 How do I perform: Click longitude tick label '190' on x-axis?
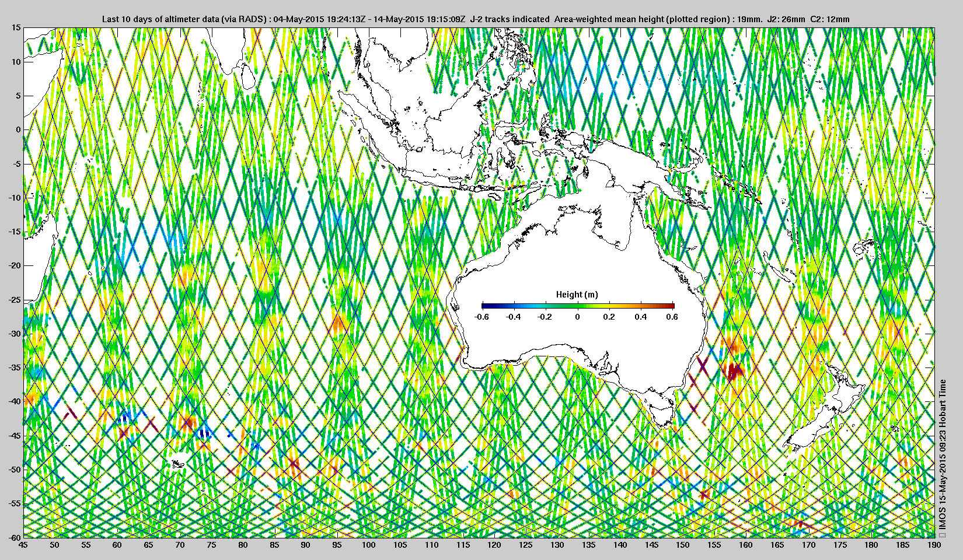tap(934, 545)
